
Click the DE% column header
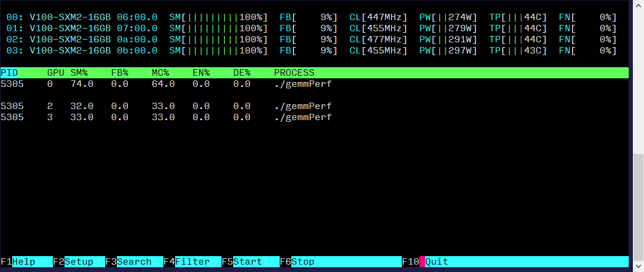pos(242,73)
